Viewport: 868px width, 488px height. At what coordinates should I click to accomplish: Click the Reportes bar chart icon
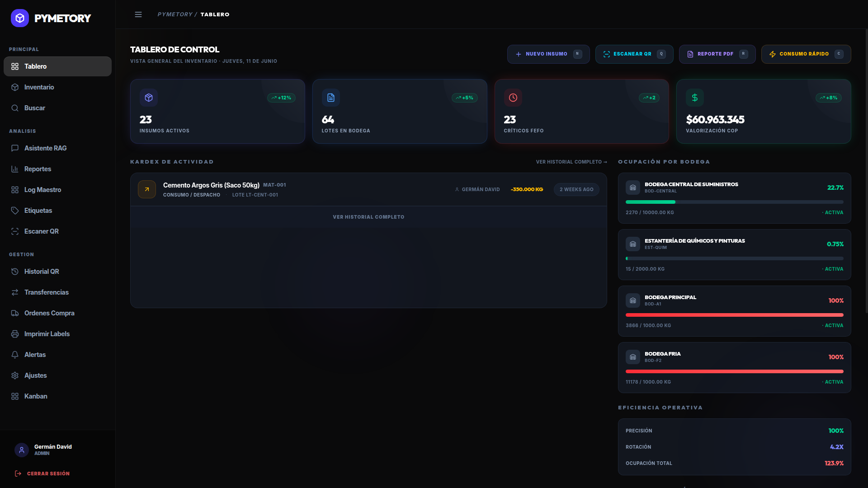[x=15, y=169]
